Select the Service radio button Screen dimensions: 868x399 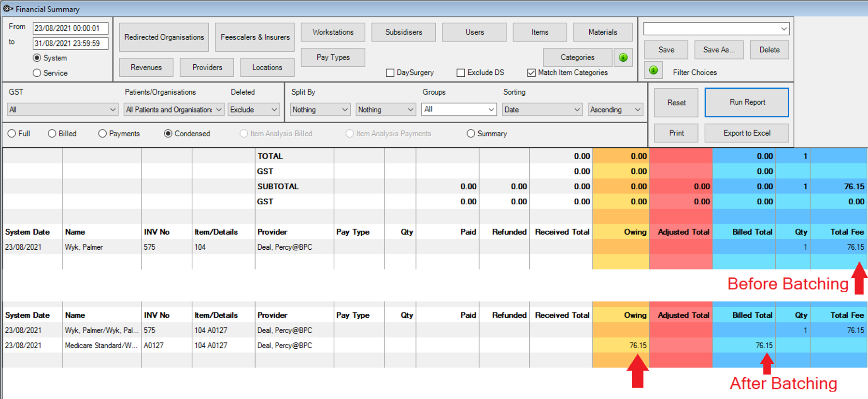(x=37, y=73)
